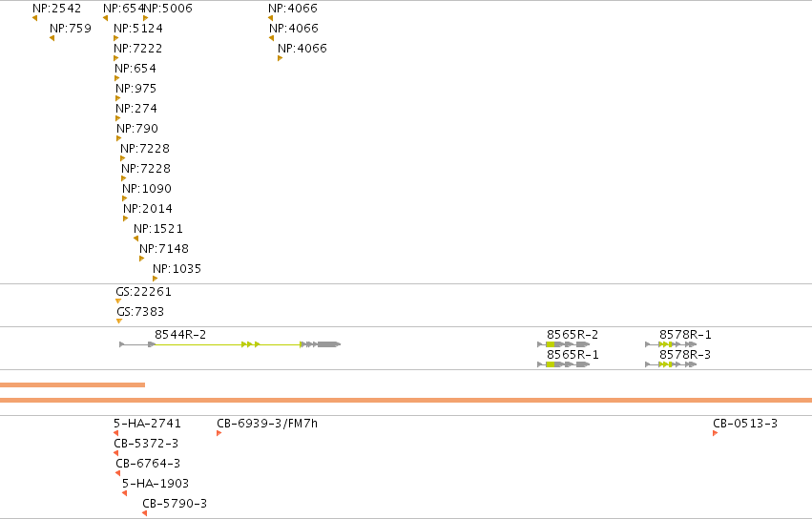Click the NP:2542 insertion marker

34,18
